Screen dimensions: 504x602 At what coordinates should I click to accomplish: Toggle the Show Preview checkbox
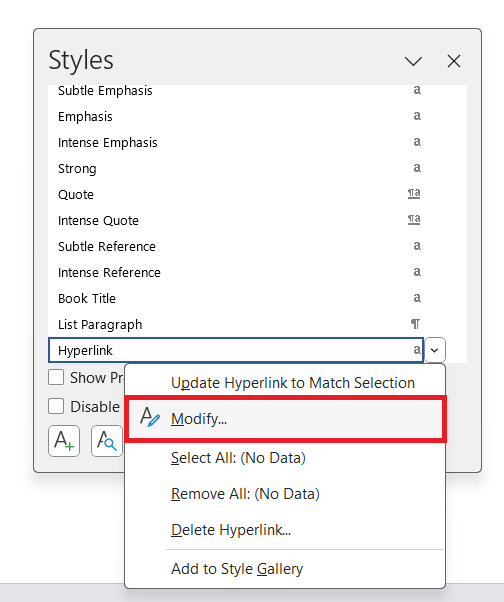click(x=56, y=377)
